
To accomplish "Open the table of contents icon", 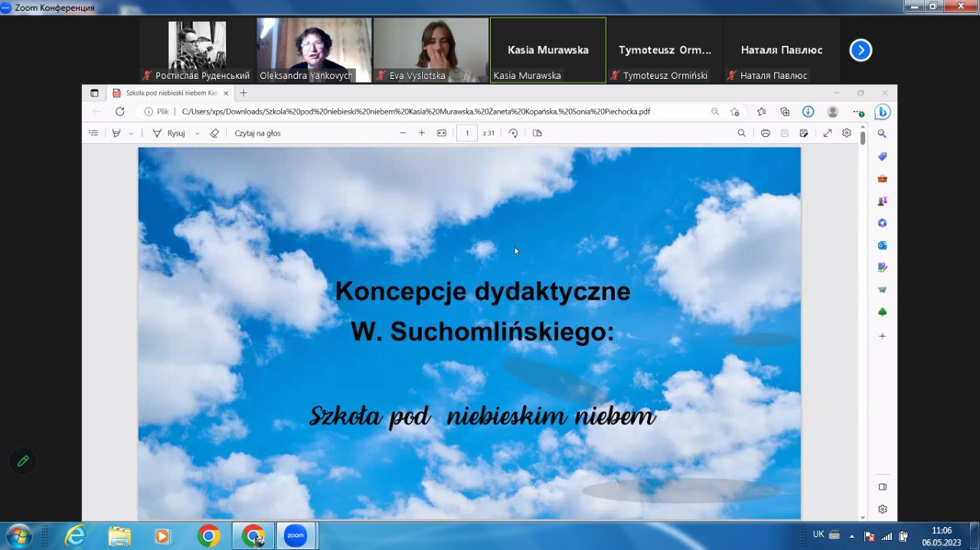I will tap(93, 133).
